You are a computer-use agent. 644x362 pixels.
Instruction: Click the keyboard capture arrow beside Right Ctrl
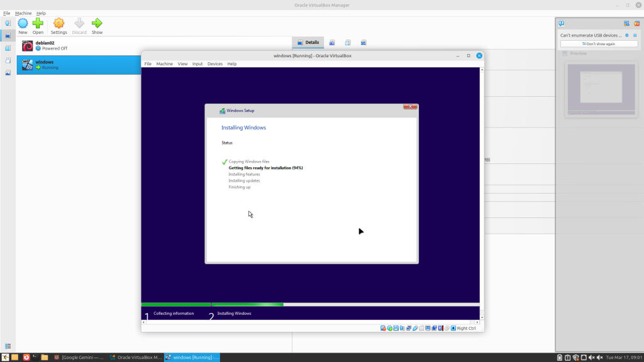coord(453,328)
